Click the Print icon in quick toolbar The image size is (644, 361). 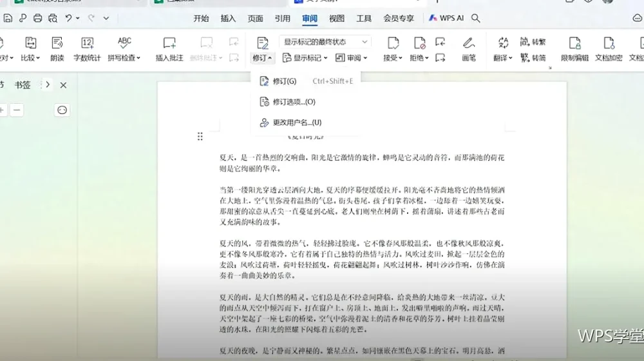point(38,18)
